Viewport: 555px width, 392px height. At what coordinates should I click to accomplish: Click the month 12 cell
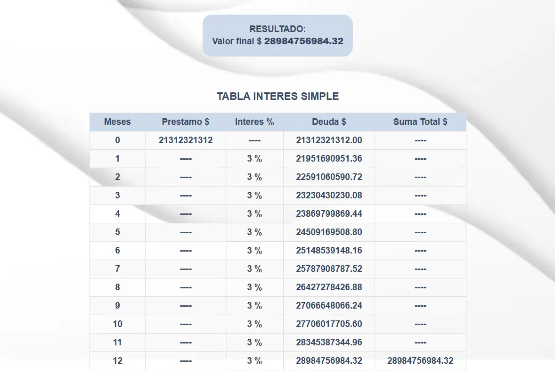pyautogui.click(x=117, y=361)
